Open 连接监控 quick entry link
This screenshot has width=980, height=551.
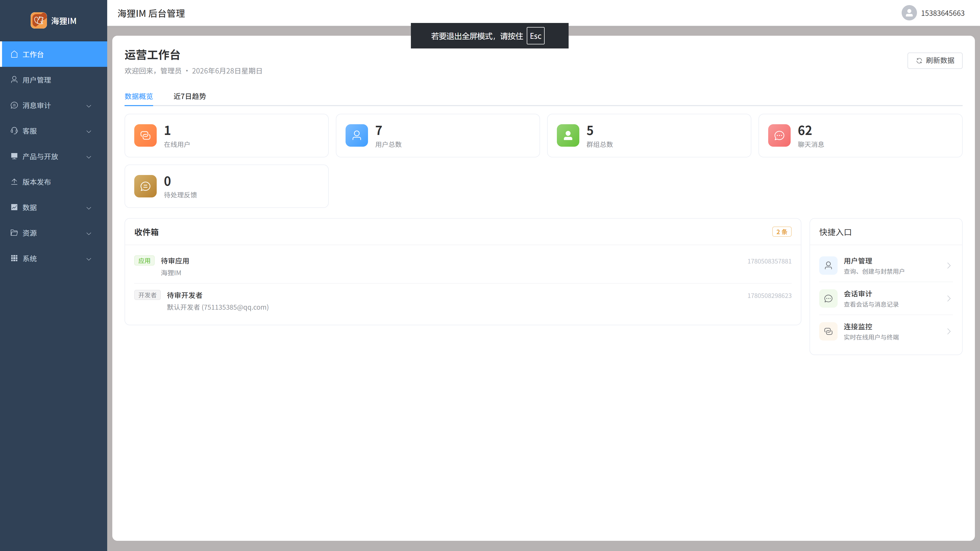(886, 332)
